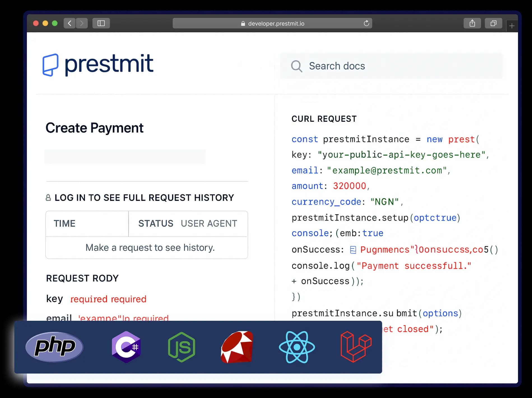Click the CURL REQUEST heading
Viewport: 532px width, 398px height.
(324, 119)
